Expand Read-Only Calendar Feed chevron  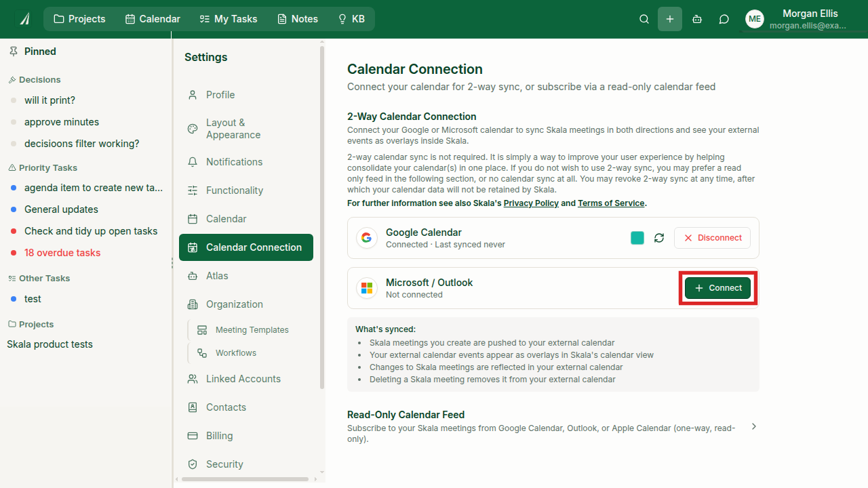(x=754, y=426)
